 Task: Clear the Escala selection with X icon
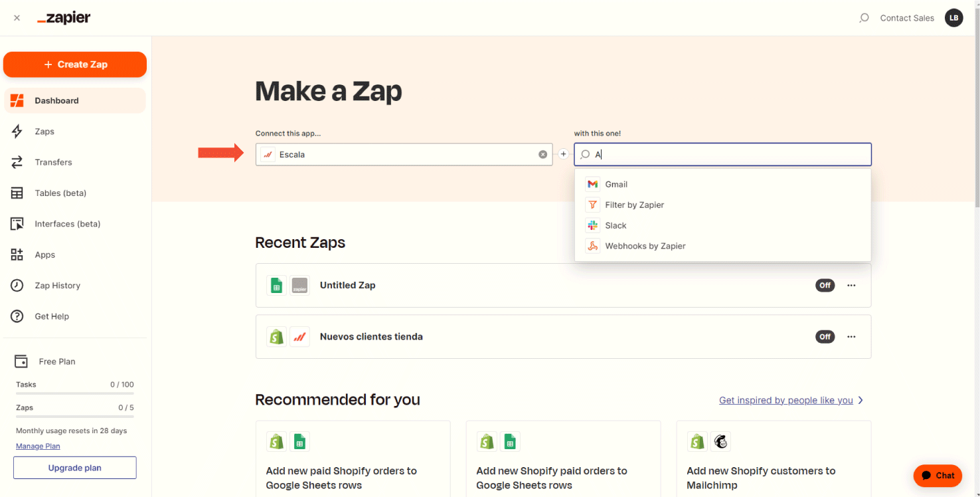click(542, 154)
